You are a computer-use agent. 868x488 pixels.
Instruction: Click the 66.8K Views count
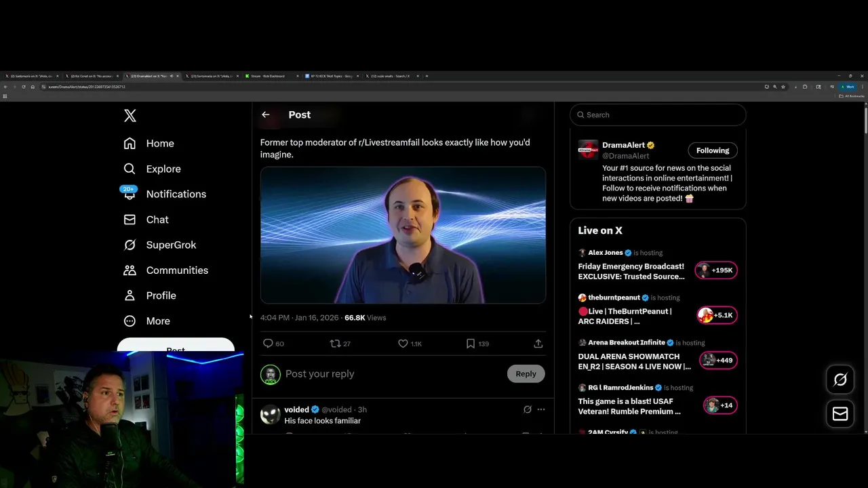click(x=365, y=318)
